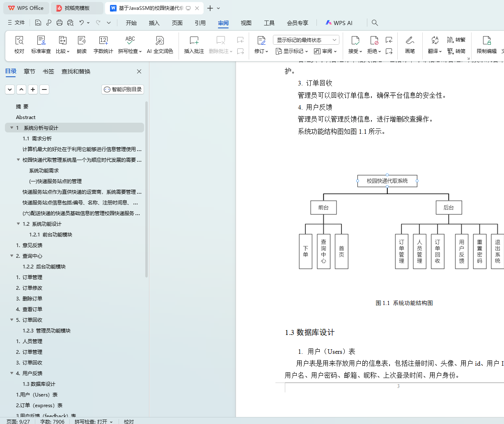Click the Print icon in quick access bar
Screen dimensions: 504x424
point(60,23)
